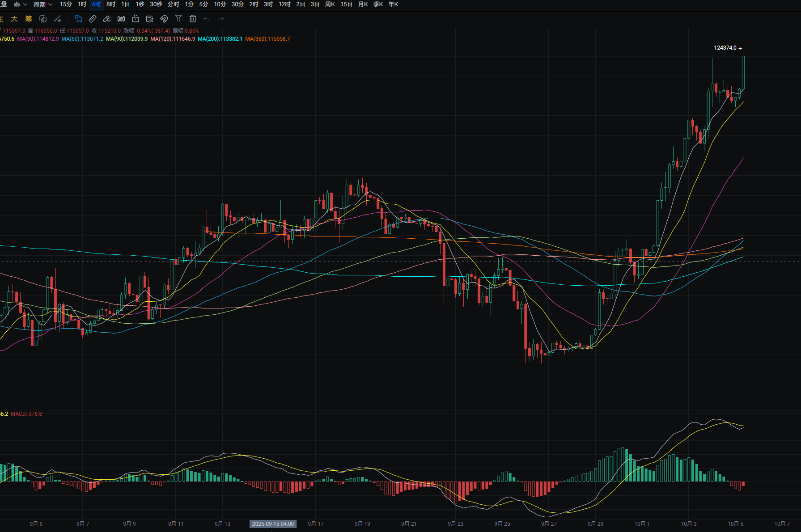
Task: Click the candlestick compare icon in toolbar
Action: [x=121, y=19]
